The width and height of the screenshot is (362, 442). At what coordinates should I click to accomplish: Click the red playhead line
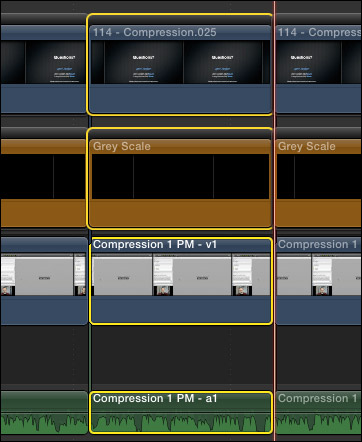click(275, 221)
